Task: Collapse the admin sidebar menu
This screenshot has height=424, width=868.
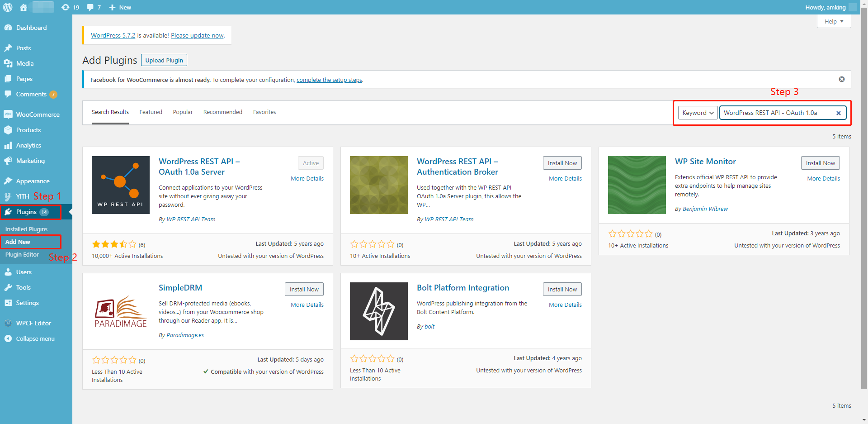Action: pyautogui.click(x=35, y=338)
